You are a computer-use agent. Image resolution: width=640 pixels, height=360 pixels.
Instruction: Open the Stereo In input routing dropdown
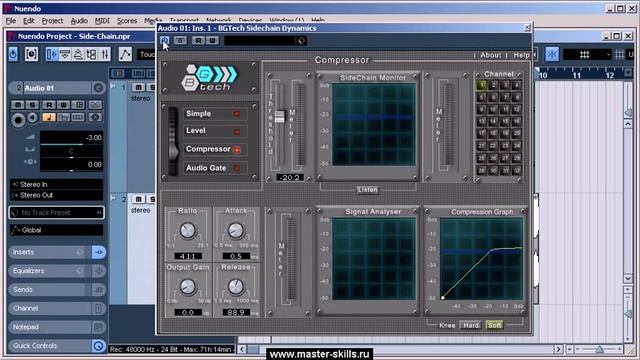56,184
